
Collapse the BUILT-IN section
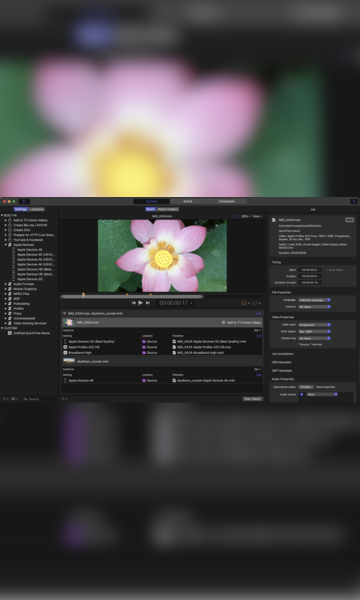[x=2, y=215]
